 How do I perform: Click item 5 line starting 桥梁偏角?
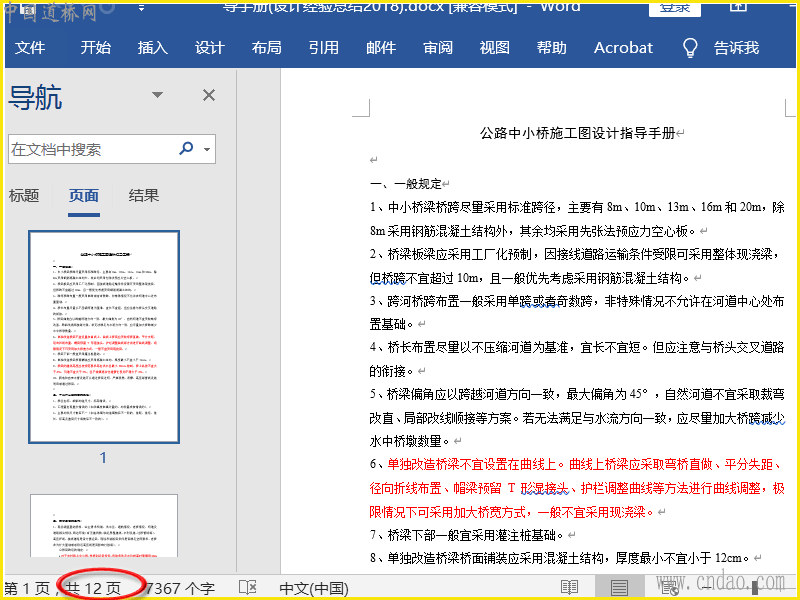[x=577, y=394]
